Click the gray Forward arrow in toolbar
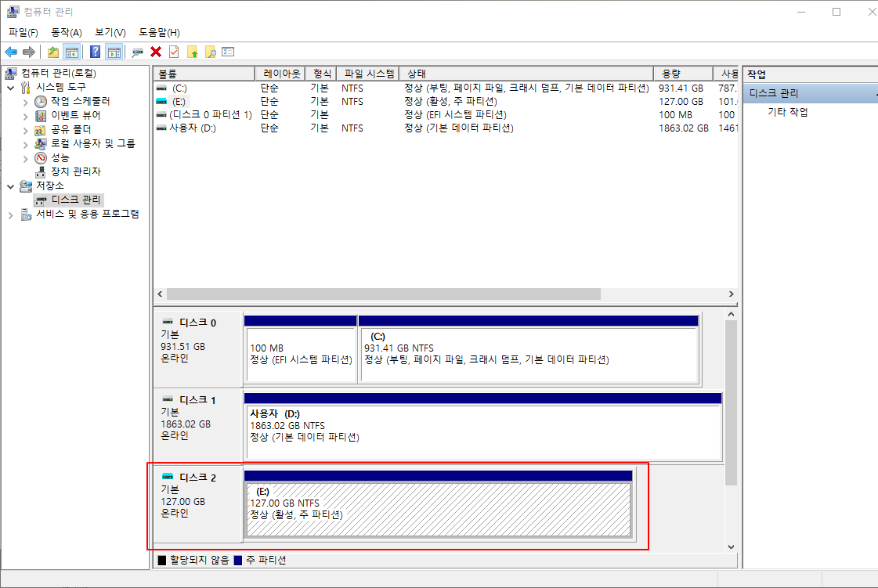 [x=28, y=52]
